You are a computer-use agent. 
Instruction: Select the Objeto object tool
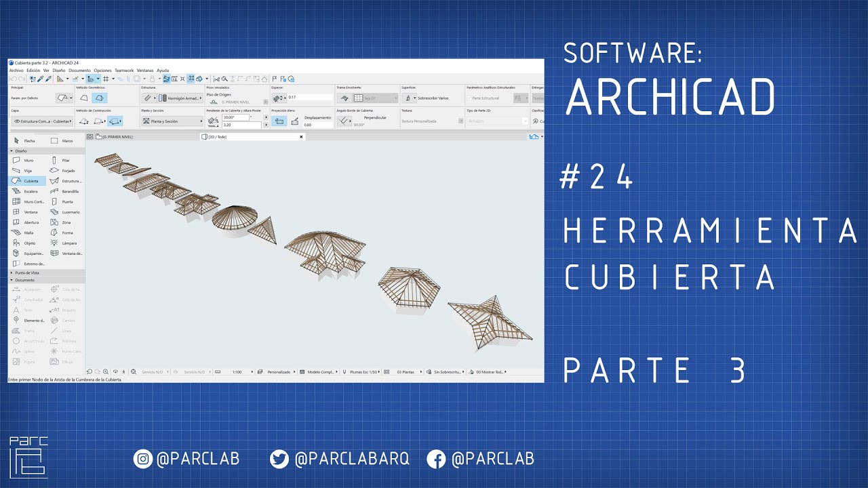[x=27, y=243]
